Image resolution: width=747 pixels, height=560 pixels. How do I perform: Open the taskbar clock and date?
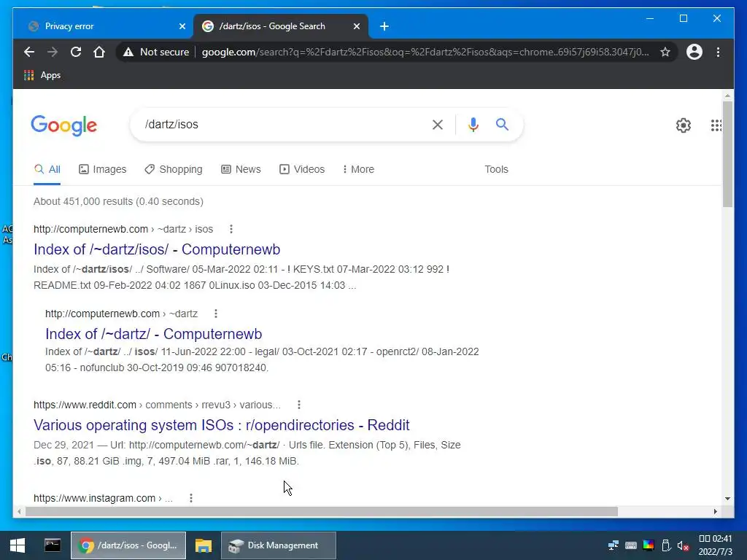point(715,545)
